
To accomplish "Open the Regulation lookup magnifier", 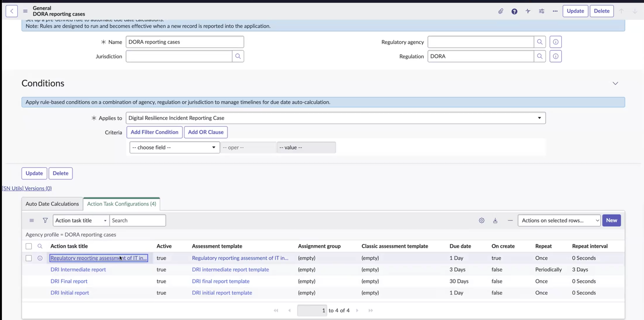I will coord(540,56).
